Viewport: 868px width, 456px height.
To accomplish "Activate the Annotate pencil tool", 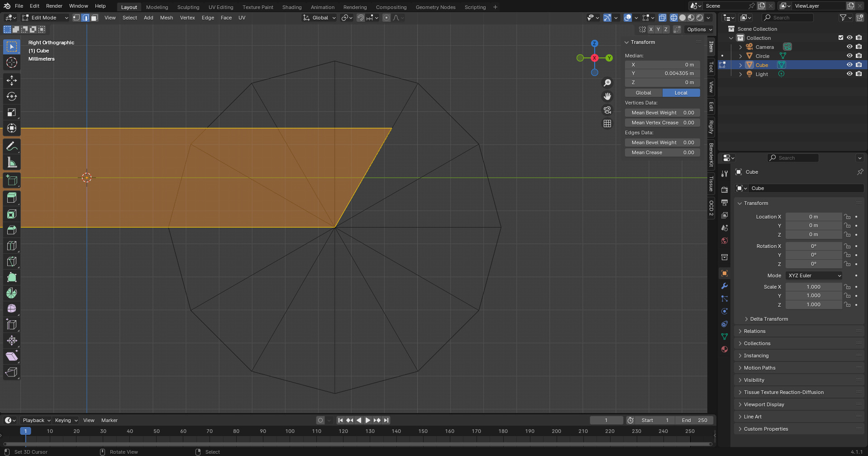I will tap(12, 146).
